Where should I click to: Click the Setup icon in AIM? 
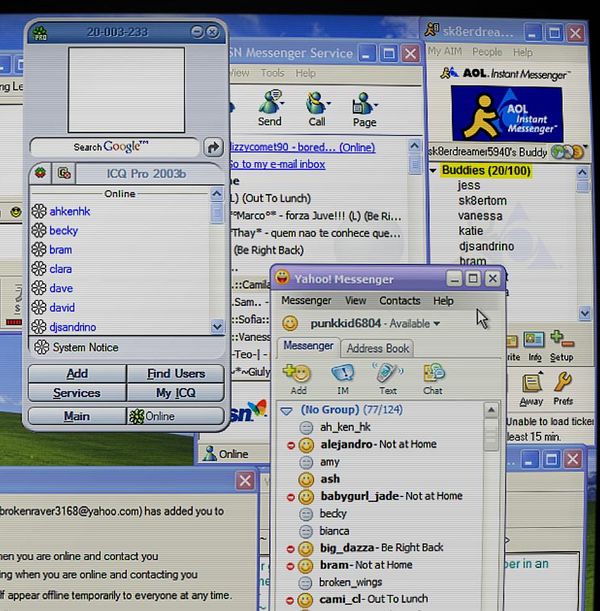[x=561, y=339]
